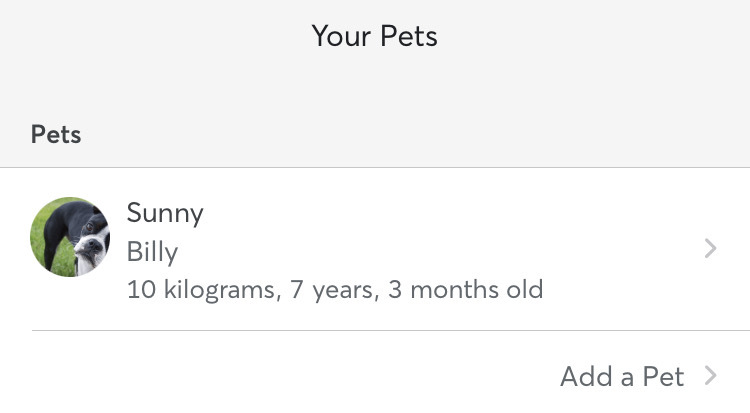Image resolution: width=750 pixels, height=413 pixels.
Task: Click the gray area right of "Pets" header
Action: pyautogui.click(x=400, y=134)
